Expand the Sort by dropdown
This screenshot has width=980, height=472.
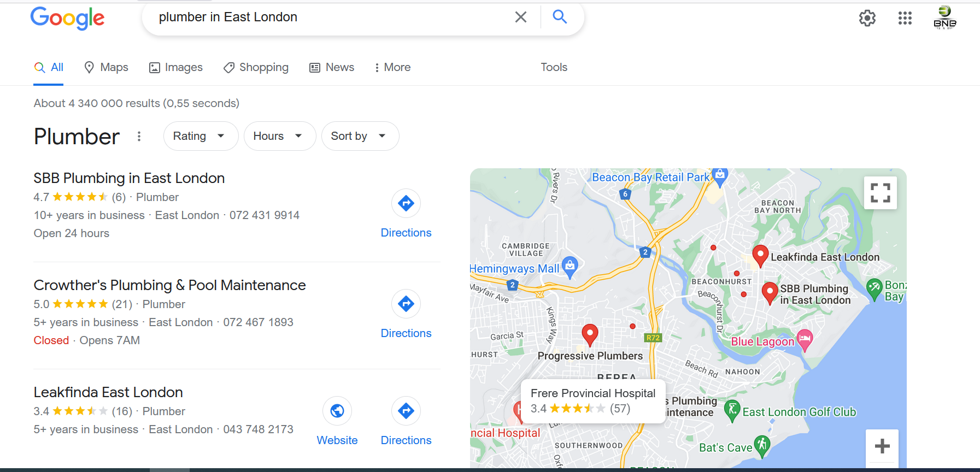360,136
